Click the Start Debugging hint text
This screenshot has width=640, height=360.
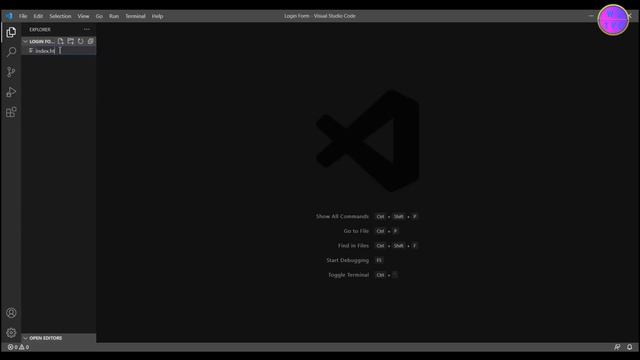tap(347, 260)
